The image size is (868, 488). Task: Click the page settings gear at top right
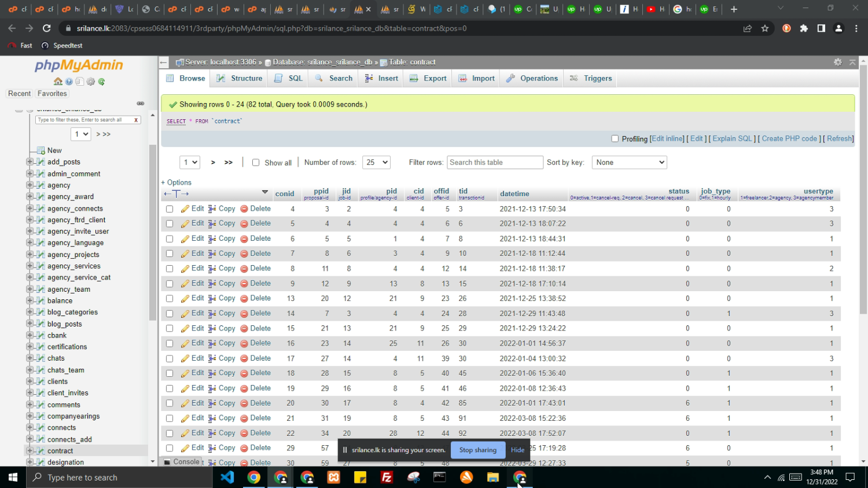(x=837, y=62)
